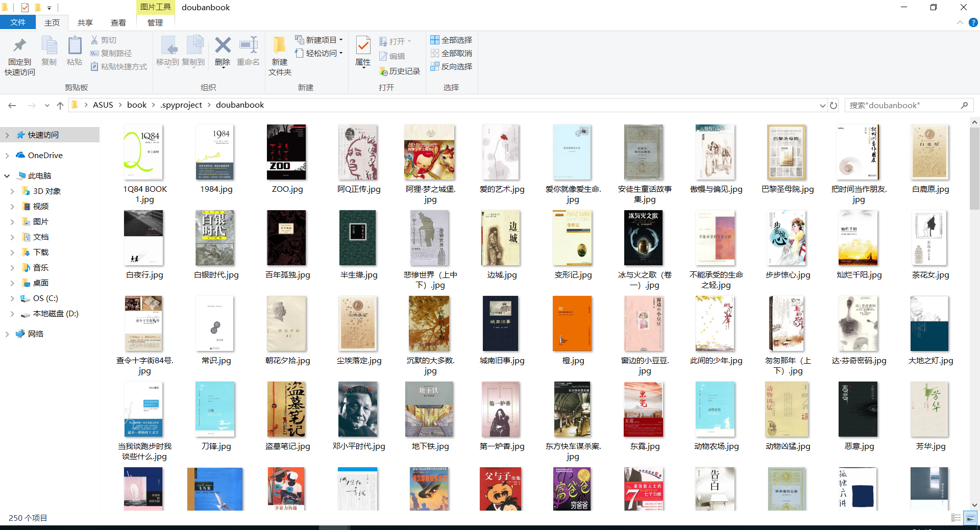This screenshot has width=980, height=530.
Task: Click Invert selection (反向选择)
Action: (x=451, y=66)
